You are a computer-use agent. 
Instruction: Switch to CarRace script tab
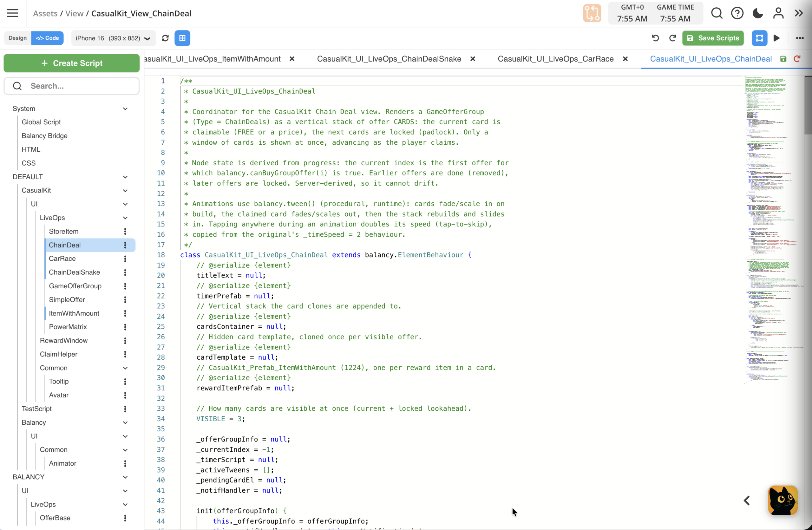[555, 59]
